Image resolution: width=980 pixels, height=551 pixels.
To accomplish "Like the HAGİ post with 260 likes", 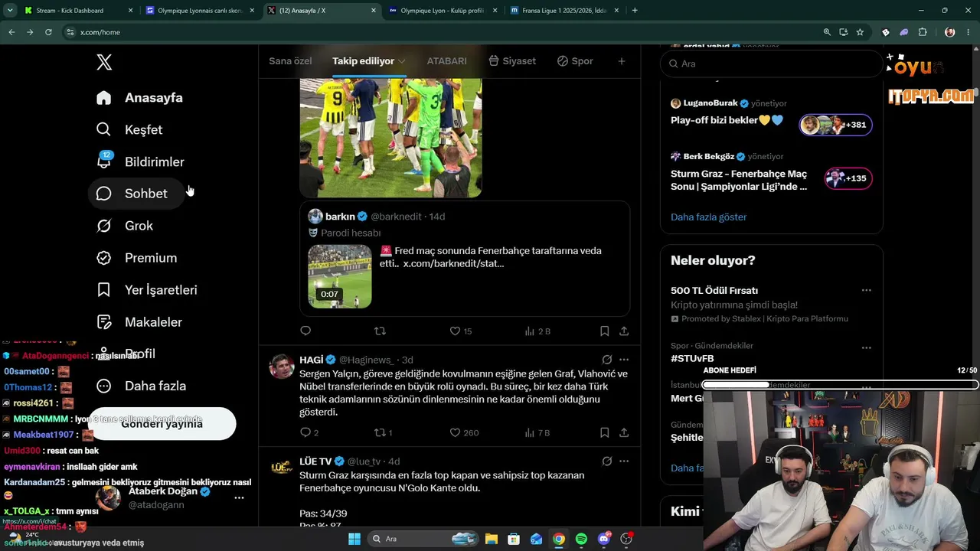I will pos(463,432).
